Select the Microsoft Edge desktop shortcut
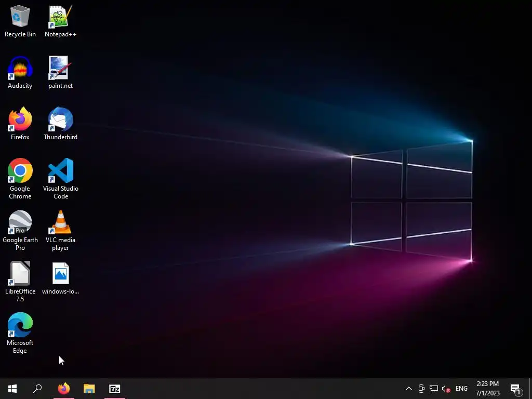 click(x=20, y=333)
